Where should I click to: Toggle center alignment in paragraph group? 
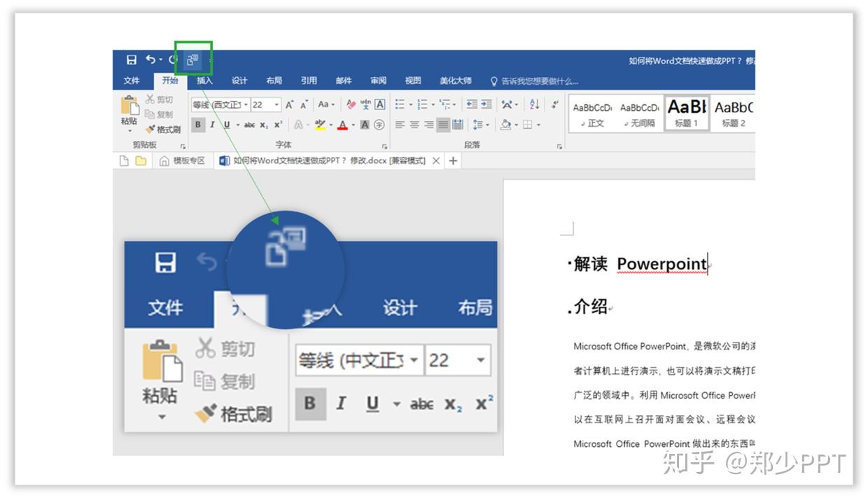click(414, 125)
